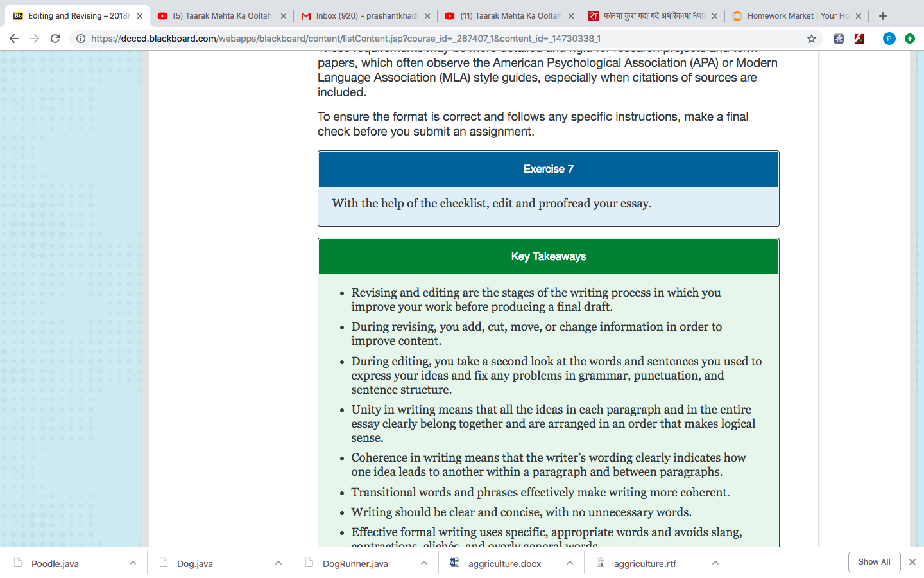Open a new browser tab
The width and height of the screenshot is (924, 578).
tap(883, 16)
